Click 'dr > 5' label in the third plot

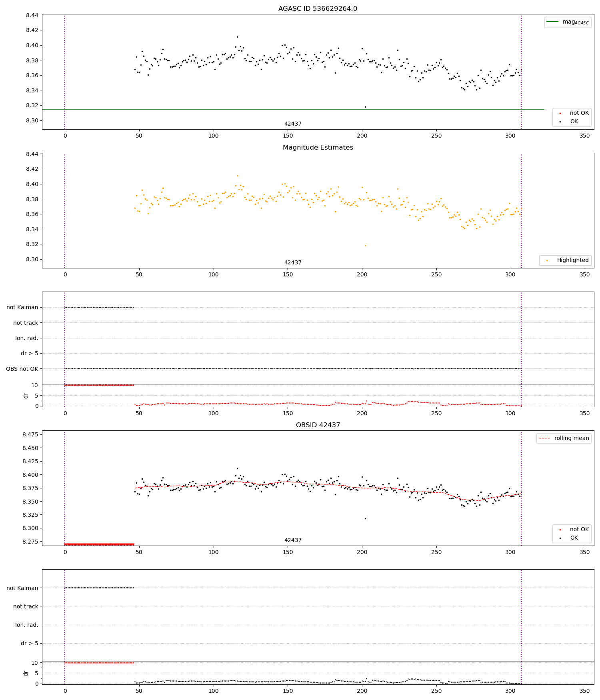click(x=30, y=354)
